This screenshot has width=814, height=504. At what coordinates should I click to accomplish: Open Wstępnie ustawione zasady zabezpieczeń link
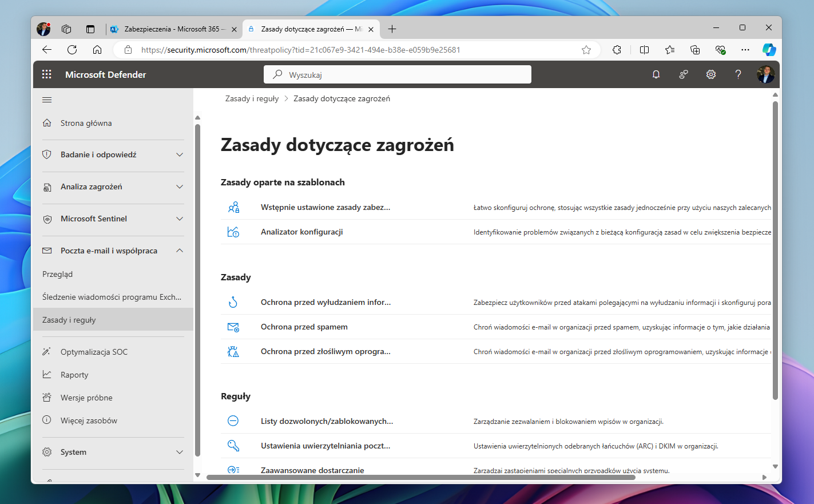click(x=325, y=207)
